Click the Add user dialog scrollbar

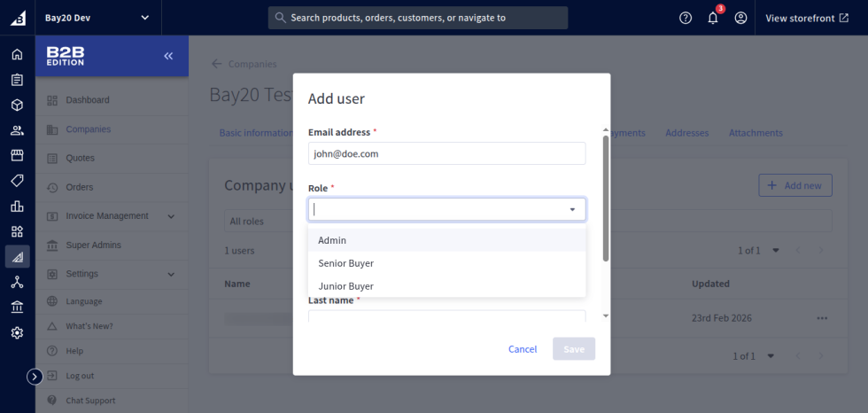click(606, 199)
